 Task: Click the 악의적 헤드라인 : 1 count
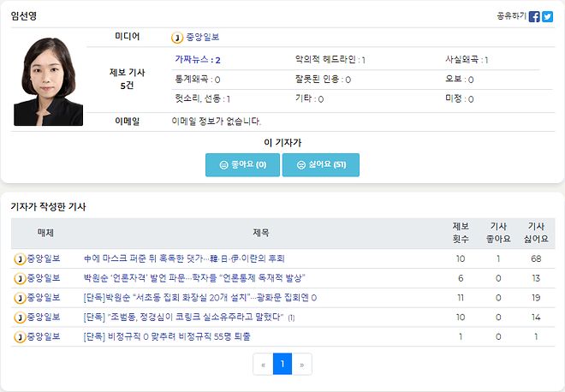[x=330, y=59]
